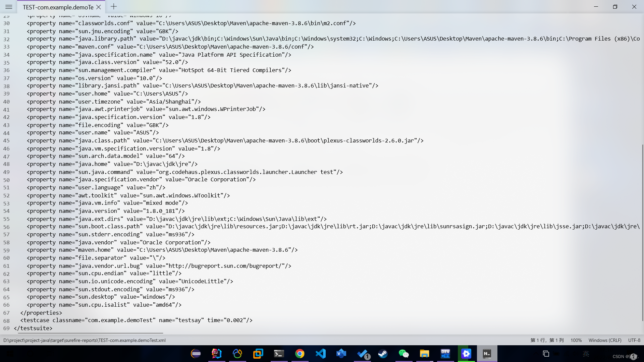Open the blue video player icon in the taskbar

466,354
